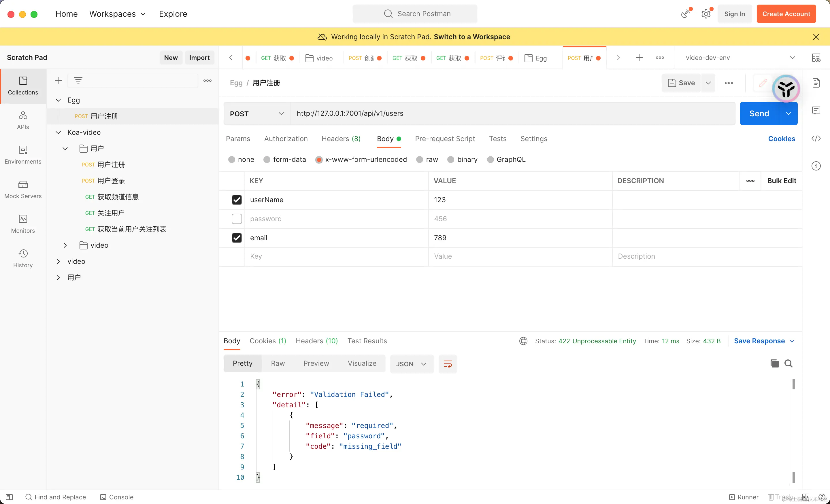Screen dimensions: 830x504
Task: Open the video-dev-env environment dropdown
Action: point(740,58)
